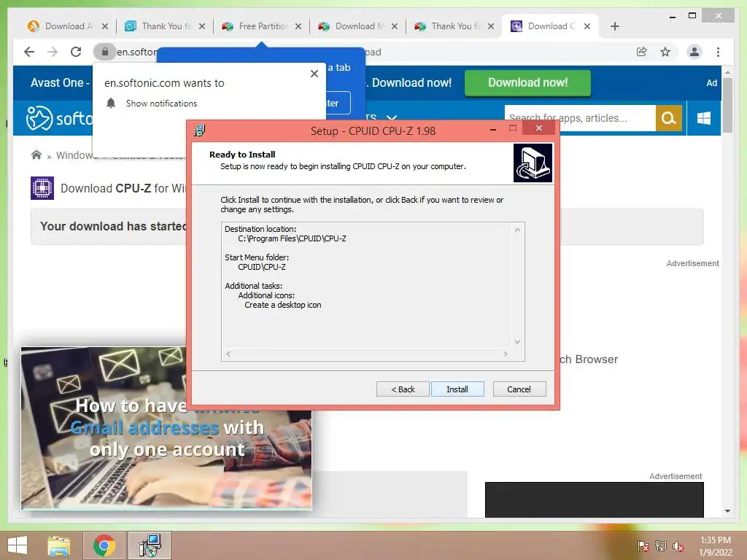747x560 pixels.
Task: Click left arrow of summary horizontal scrollbar
Action: tap(228, 354)
